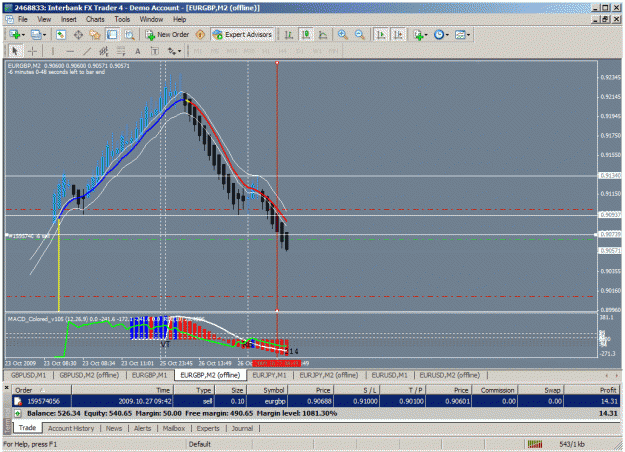Open the Alerts terminal tab
This screenshot has height=452, width=625.
pos(142,428)
